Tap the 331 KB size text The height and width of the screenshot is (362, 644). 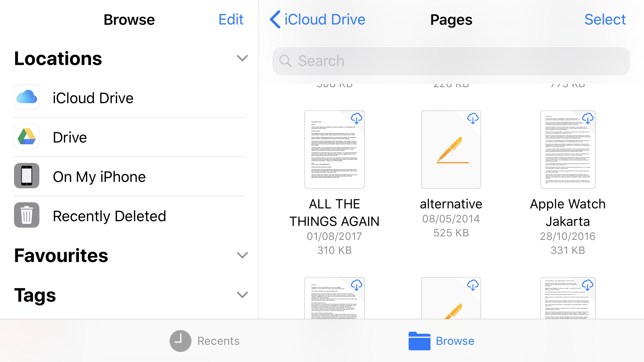pos(568,250)
